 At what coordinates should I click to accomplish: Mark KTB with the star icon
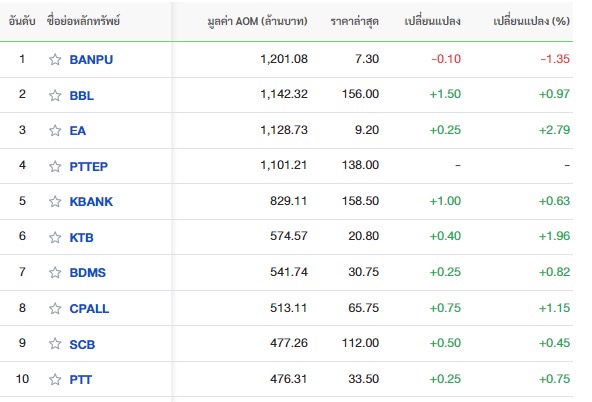click(55, 237)
